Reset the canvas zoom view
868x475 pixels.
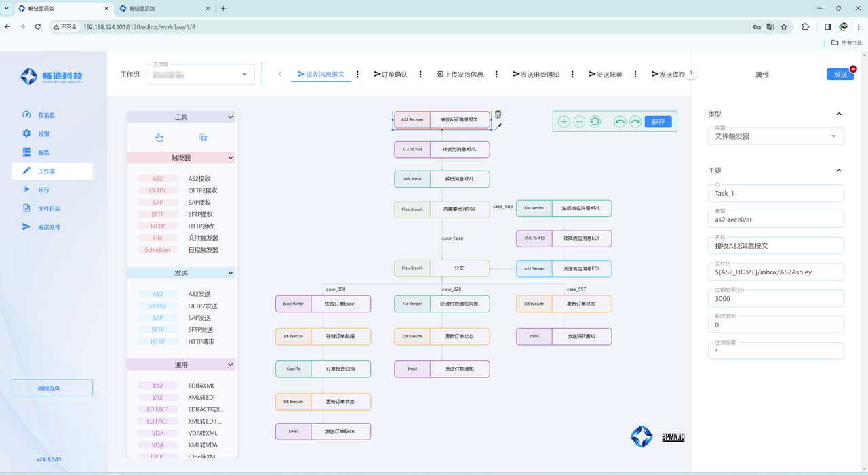(x=595, y=121)
